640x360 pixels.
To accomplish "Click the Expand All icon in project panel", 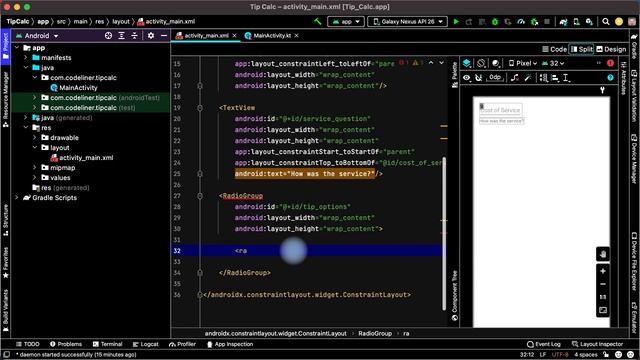I will point(121,36).
